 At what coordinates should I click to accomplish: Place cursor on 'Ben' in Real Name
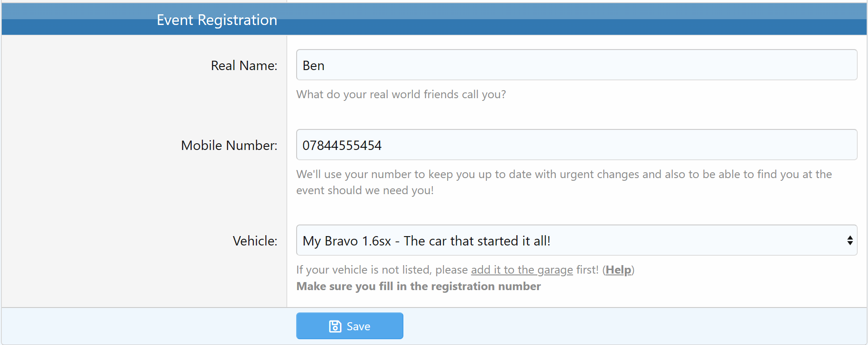(x=314, y=66)
